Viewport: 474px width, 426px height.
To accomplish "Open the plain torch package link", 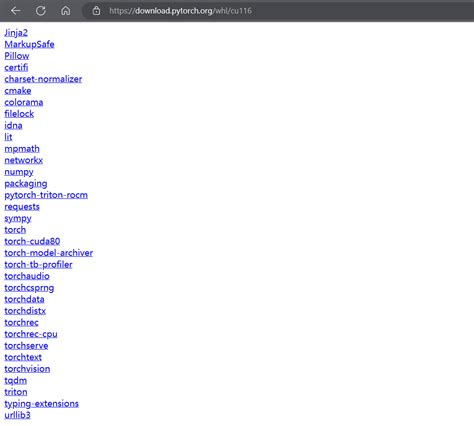I will click(15, 230).
